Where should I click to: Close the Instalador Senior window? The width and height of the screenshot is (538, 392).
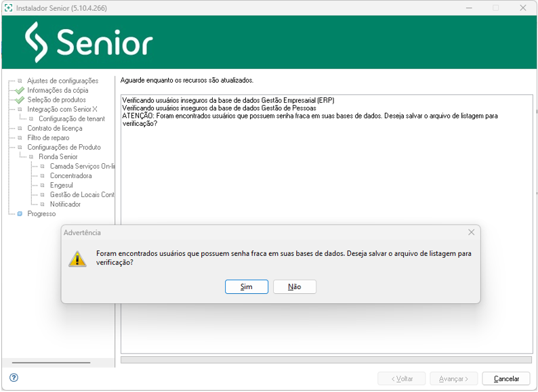coord(523,8)
